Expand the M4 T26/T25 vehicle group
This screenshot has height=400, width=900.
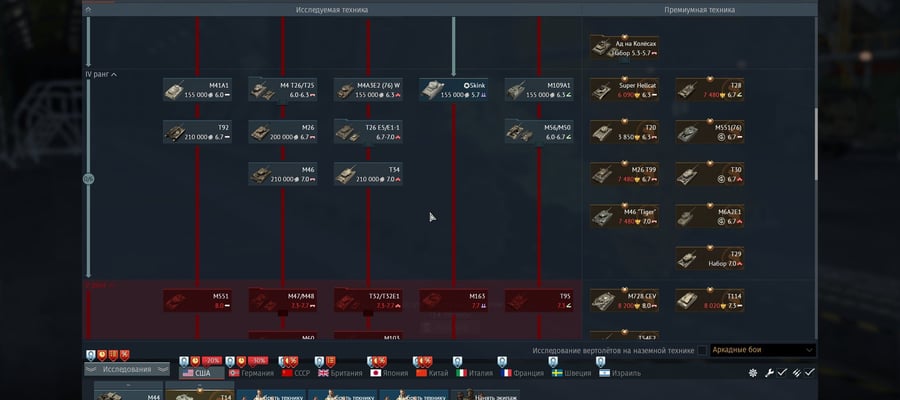coord(283,90)
